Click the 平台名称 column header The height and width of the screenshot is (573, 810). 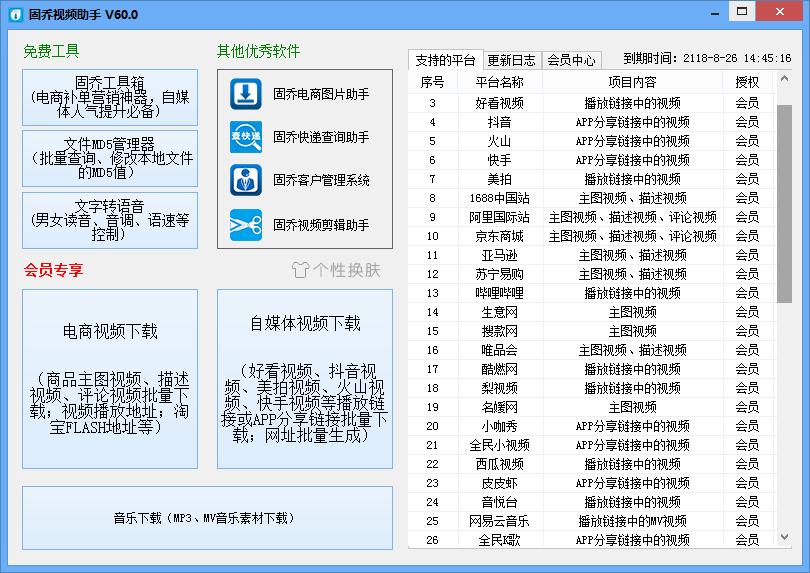click(500, 82)
